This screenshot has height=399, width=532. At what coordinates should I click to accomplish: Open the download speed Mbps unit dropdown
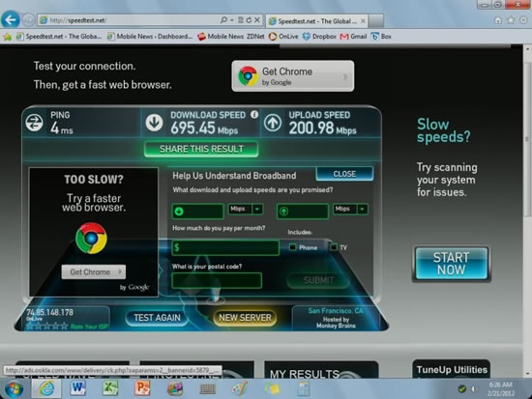pos(246,209)
